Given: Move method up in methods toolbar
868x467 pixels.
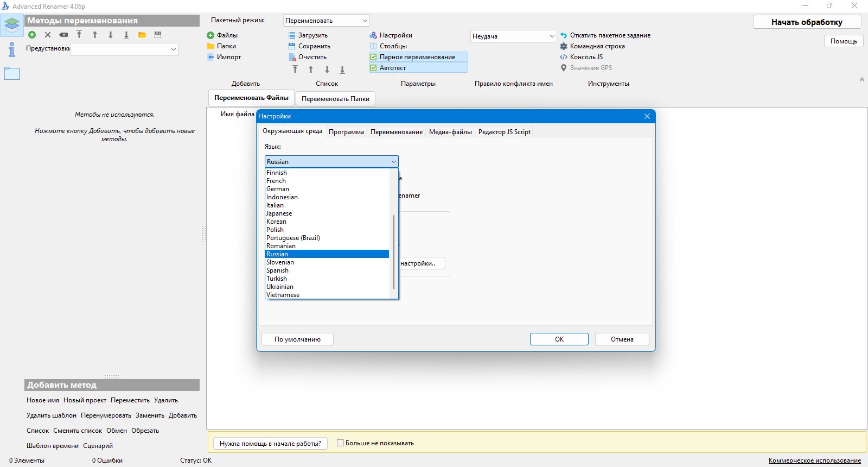Looking at the screenshot, I should click(95, 35).
